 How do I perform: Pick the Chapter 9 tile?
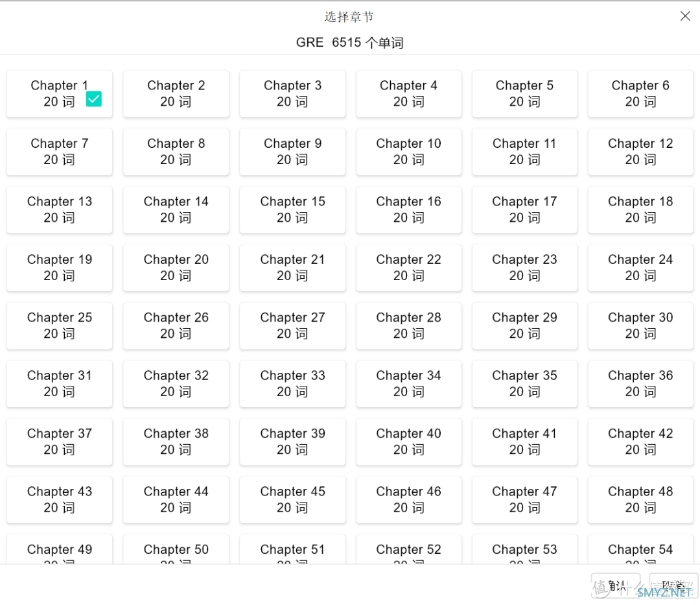[x=292, y=152]
